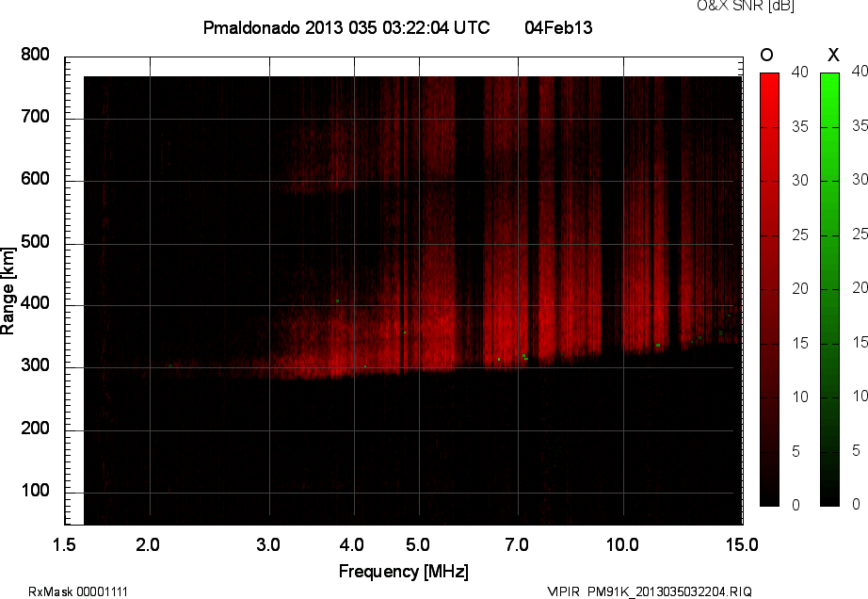The width and height of the screenshot is (868, 599).
Task: Click the 5 tick on O color bar
Action: (x=796, y=452)
